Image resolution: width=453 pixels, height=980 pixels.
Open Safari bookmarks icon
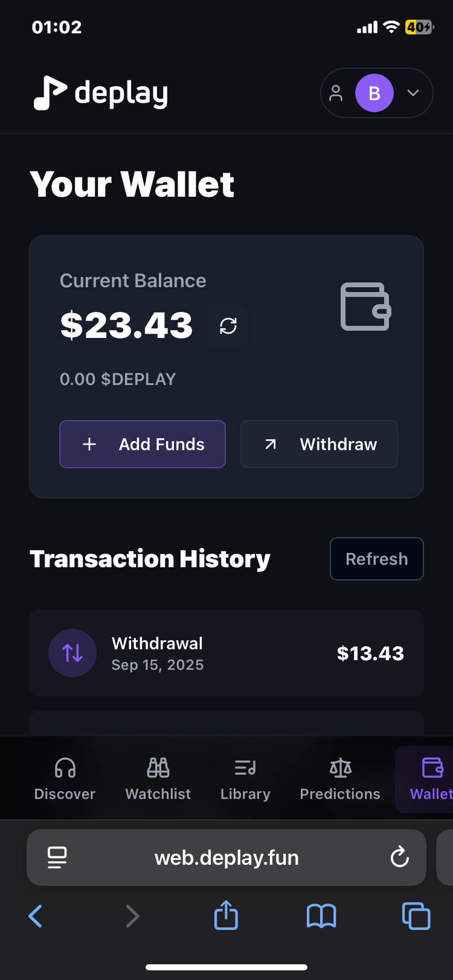point(321,916)
